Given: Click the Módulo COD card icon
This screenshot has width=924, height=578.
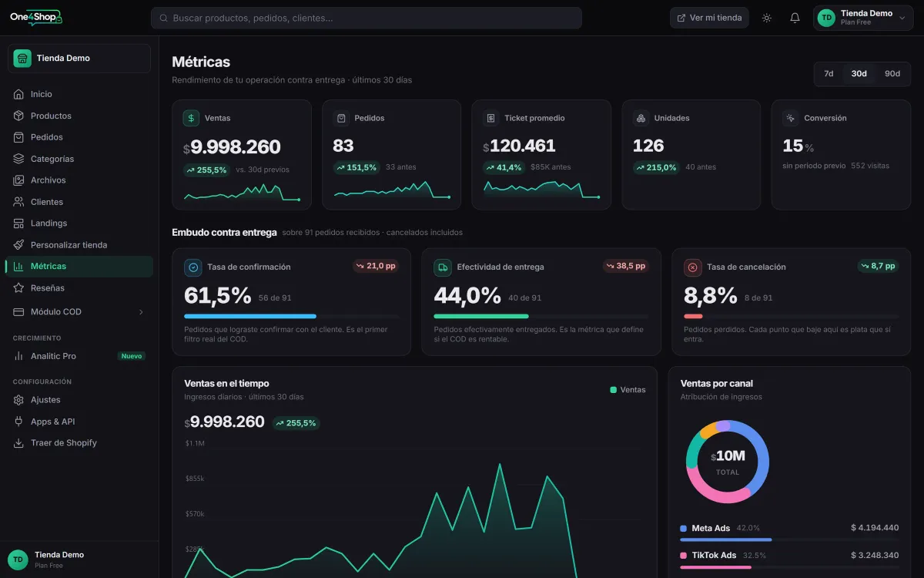Looking at the screenshot, I should 18,312.
